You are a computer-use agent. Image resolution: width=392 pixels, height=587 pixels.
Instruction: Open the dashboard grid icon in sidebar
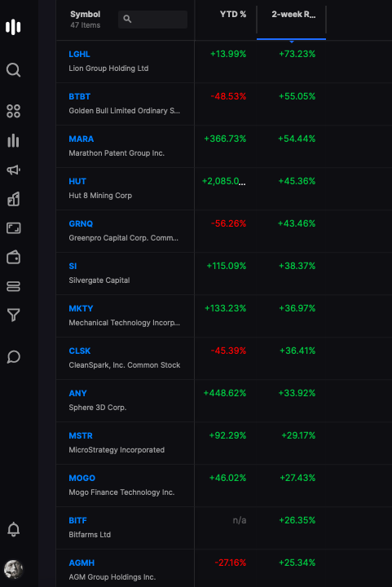pyautogui.click(x=14, y=111)
